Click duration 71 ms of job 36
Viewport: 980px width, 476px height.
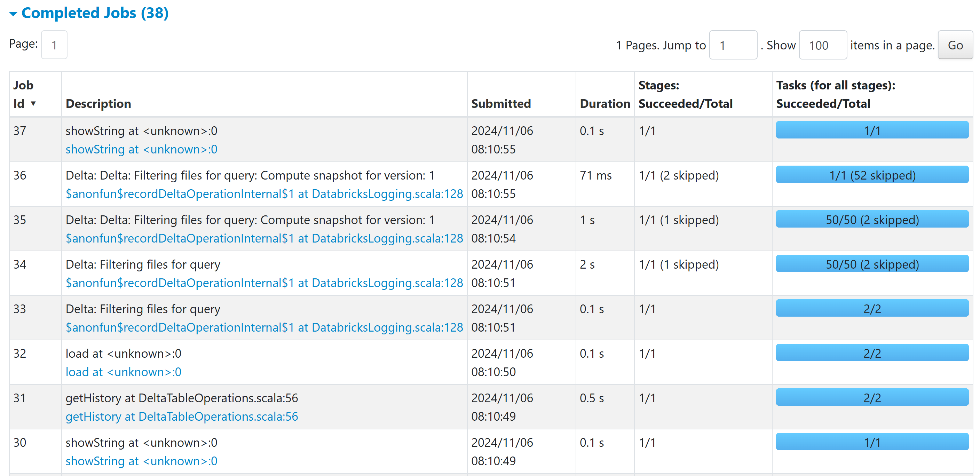[x=595, y=175]
